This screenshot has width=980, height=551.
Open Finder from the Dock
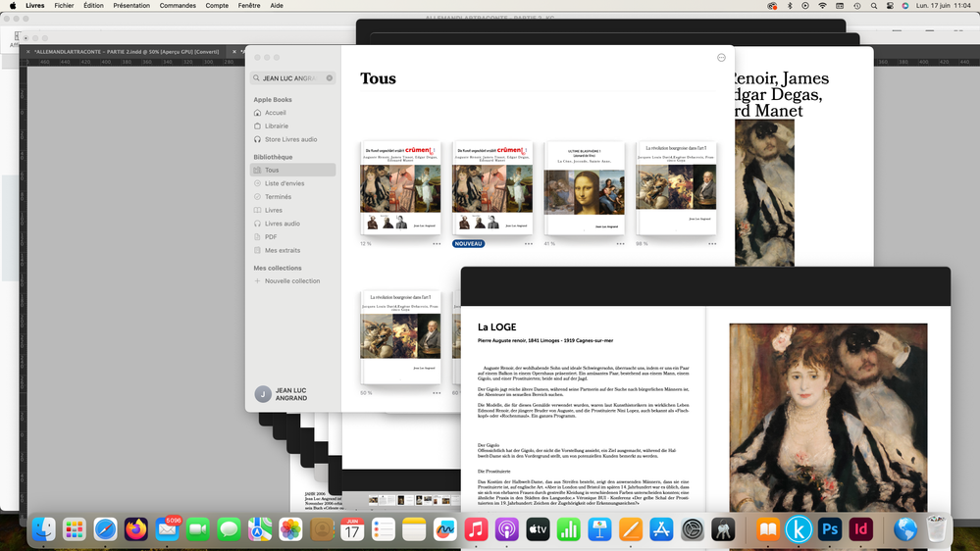(43, 529)
